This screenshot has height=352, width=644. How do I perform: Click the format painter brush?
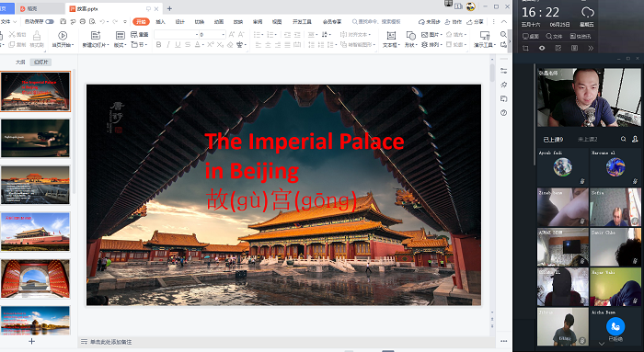(x=37, y=39)
